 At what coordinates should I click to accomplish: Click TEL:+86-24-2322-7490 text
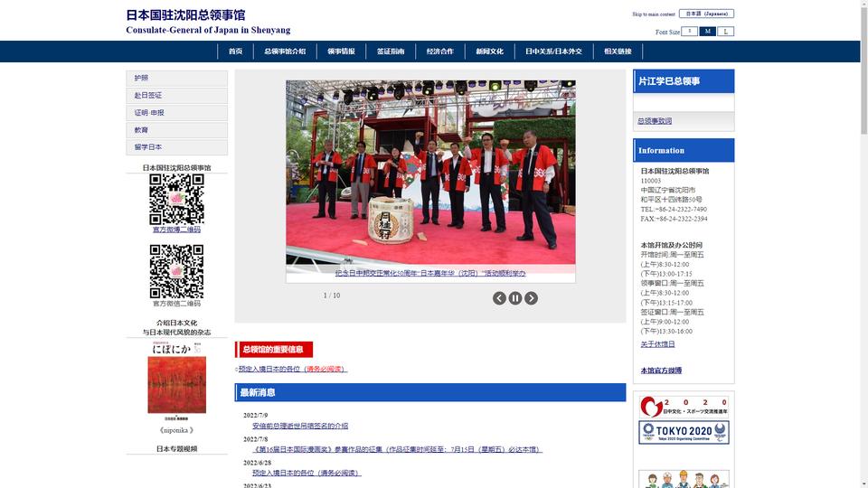[674, 209]
